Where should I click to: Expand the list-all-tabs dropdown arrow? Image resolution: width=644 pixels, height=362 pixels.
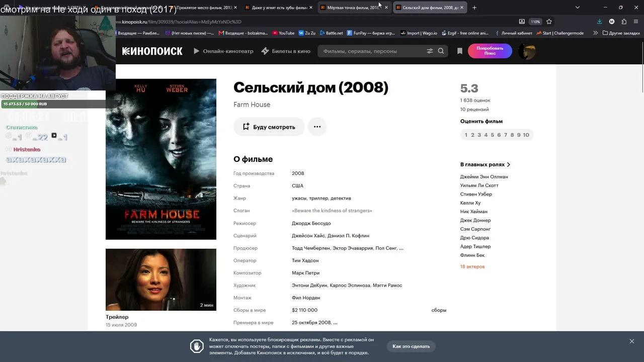click(x=577, y=8)
